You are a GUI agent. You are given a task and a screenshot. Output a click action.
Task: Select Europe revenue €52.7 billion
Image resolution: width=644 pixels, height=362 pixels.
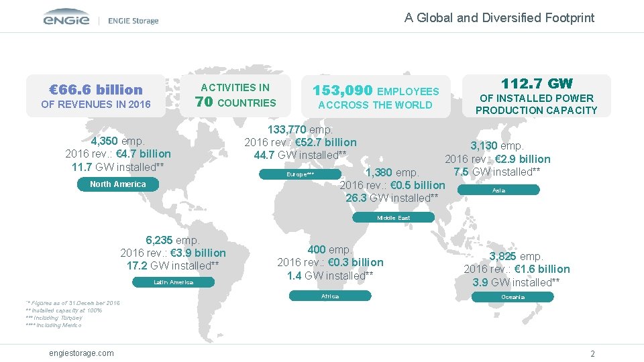[326, 142]
